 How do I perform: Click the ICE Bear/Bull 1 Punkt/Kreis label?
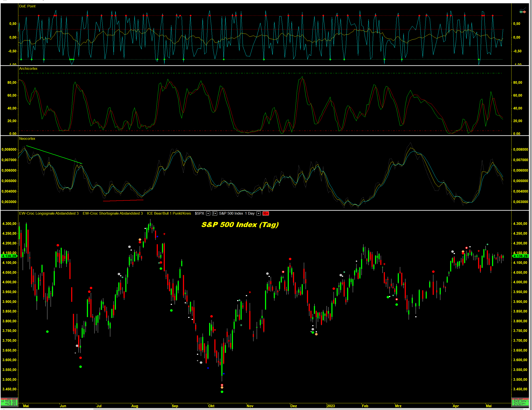[169, 213]
